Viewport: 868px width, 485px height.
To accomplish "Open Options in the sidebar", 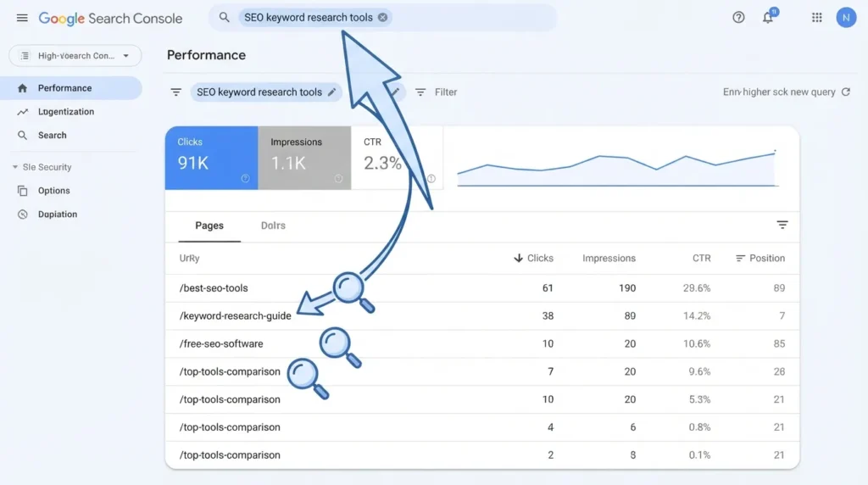I will tap(53, 191).
